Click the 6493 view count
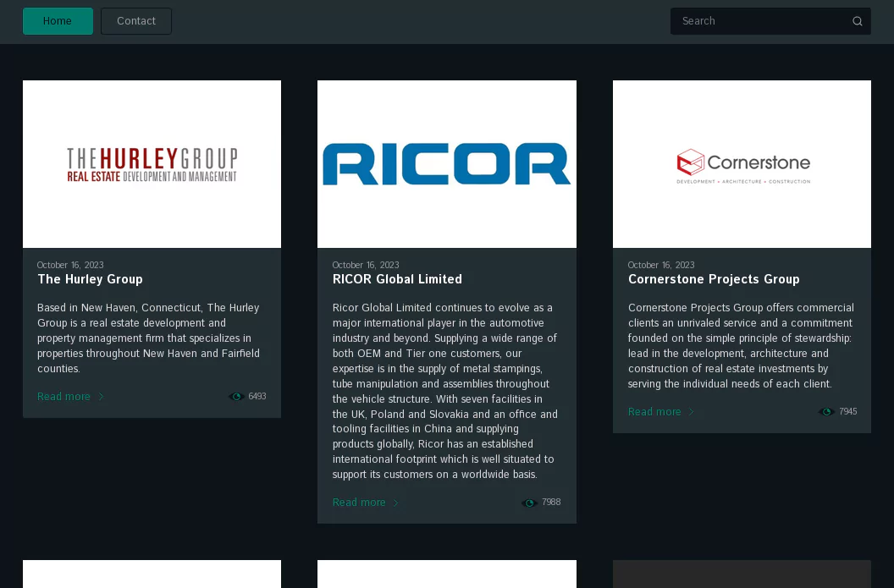The height and width of the screenshot is (588, 894). pyautogui.click(x=257, y=397)
